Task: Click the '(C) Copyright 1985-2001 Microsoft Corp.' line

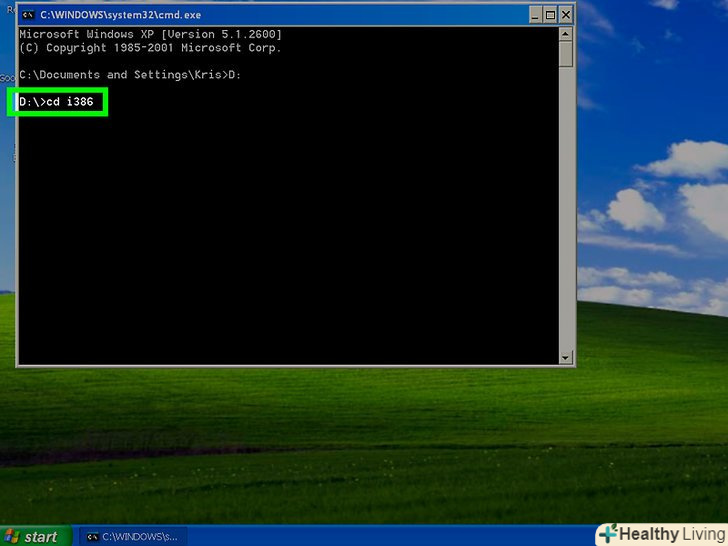Action: pos(150,48)
